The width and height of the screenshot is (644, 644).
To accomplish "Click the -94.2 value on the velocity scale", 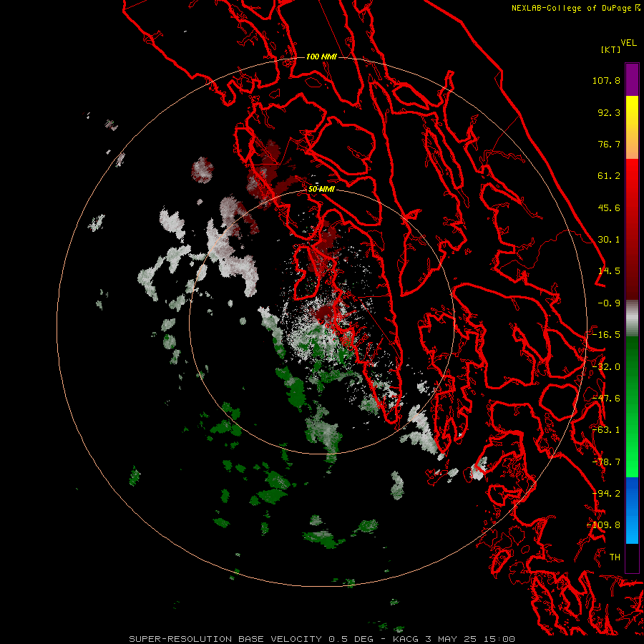I will (x=606, y=494).
